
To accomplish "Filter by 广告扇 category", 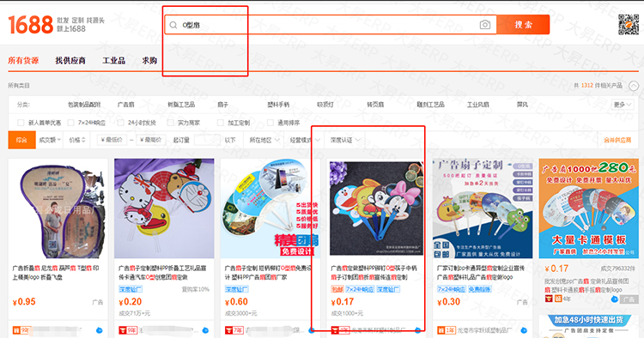I will tap(125, 105).
